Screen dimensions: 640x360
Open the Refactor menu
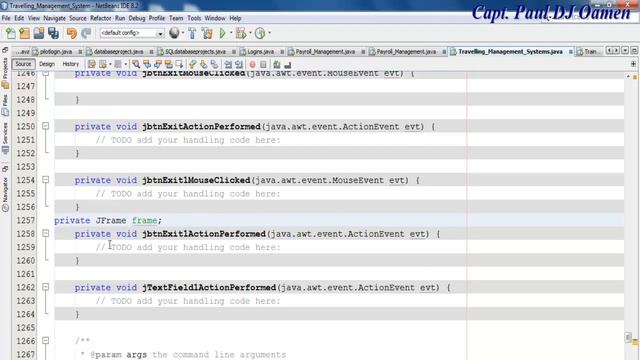(x=100, y=18)
